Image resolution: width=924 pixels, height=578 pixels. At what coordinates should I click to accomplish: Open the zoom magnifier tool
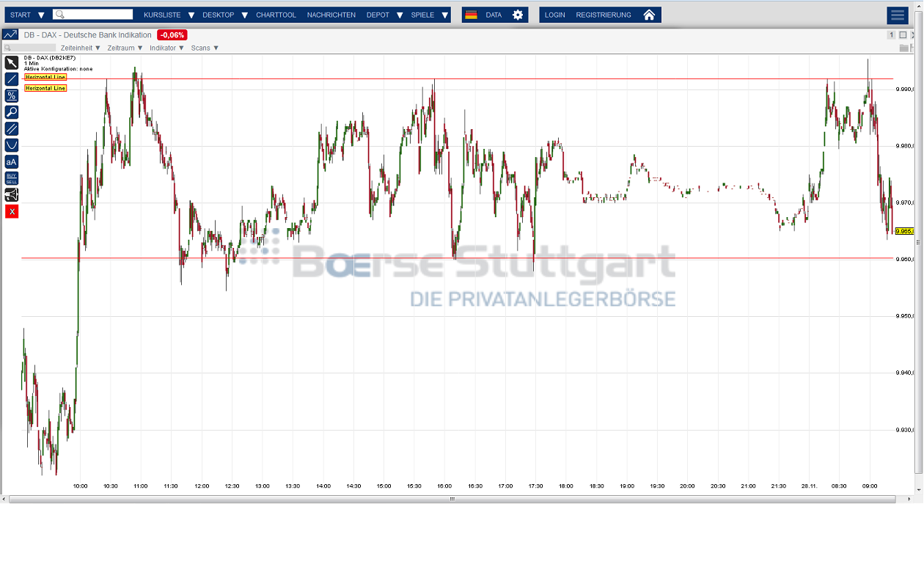(11, 111)
